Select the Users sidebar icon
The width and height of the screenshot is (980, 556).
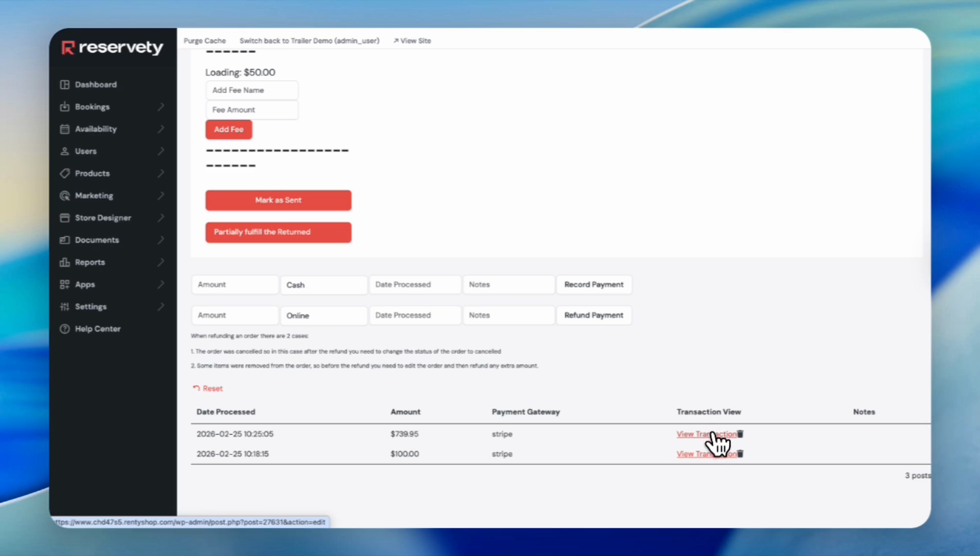tap(65, 151)
